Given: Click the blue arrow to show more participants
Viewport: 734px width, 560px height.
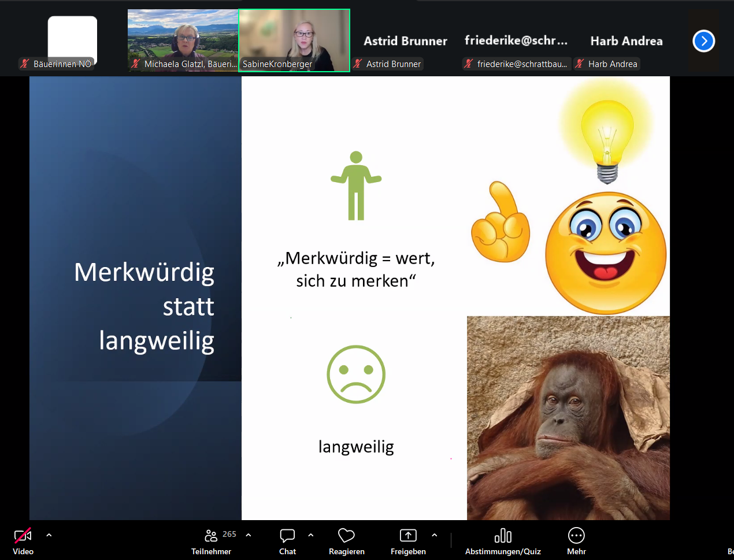Looking at the screenshot, I should 703,40.
